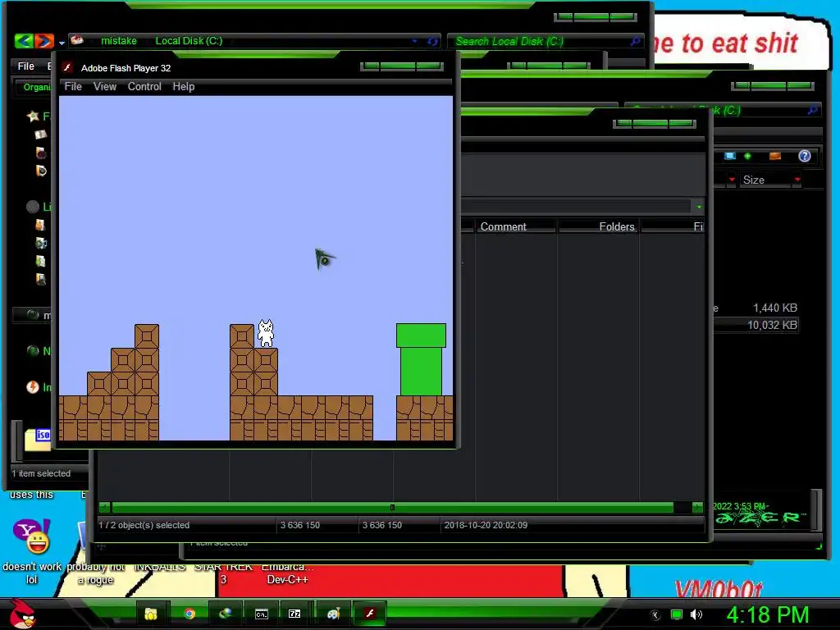Click the ISO file icon in details pane
Screen dimensions: 840x630
pyautogui.click(x=38, y=440)
